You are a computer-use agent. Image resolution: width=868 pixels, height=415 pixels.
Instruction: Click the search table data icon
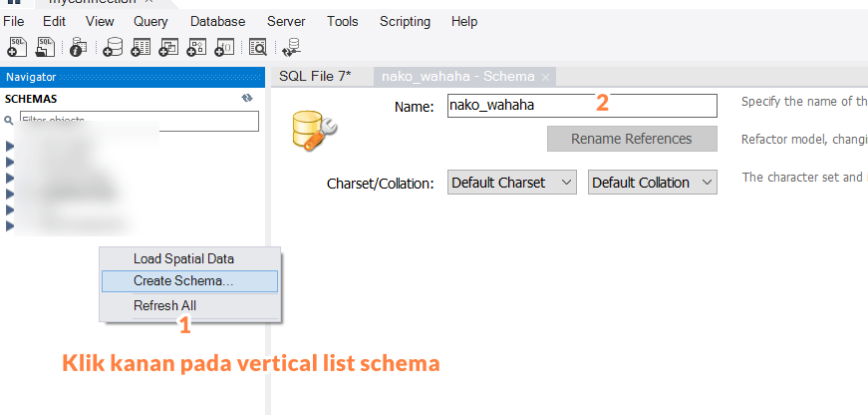tap(257, 45)
